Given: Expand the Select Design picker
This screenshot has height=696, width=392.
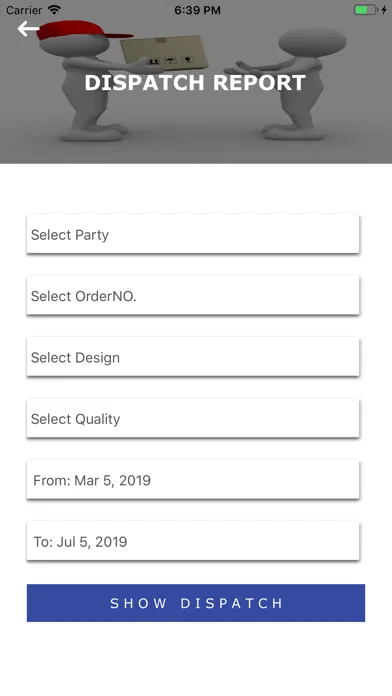Looking at the screenshot, I should pyautogui.click(x=193, y=356).
